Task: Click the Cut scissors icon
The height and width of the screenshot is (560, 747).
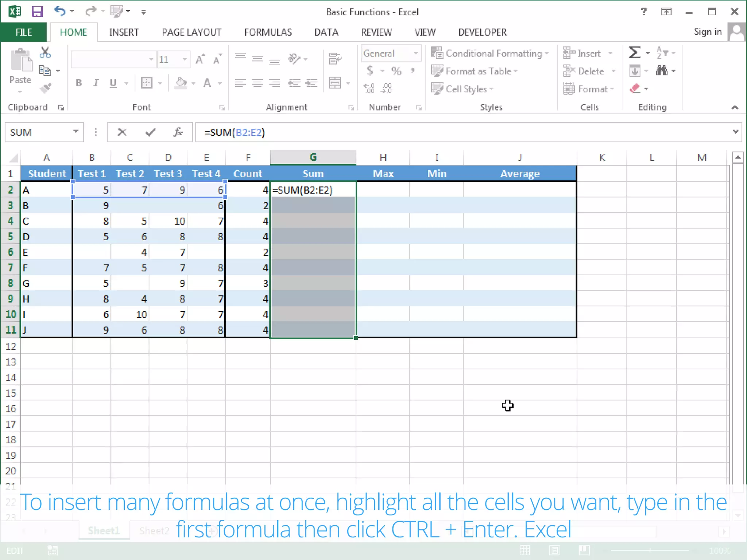Action: 45,53
